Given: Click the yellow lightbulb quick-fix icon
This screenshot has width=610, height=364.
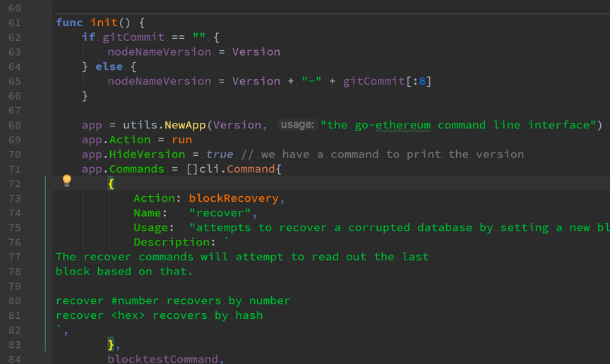Looking at the screenshot, I should pos(67,181).
